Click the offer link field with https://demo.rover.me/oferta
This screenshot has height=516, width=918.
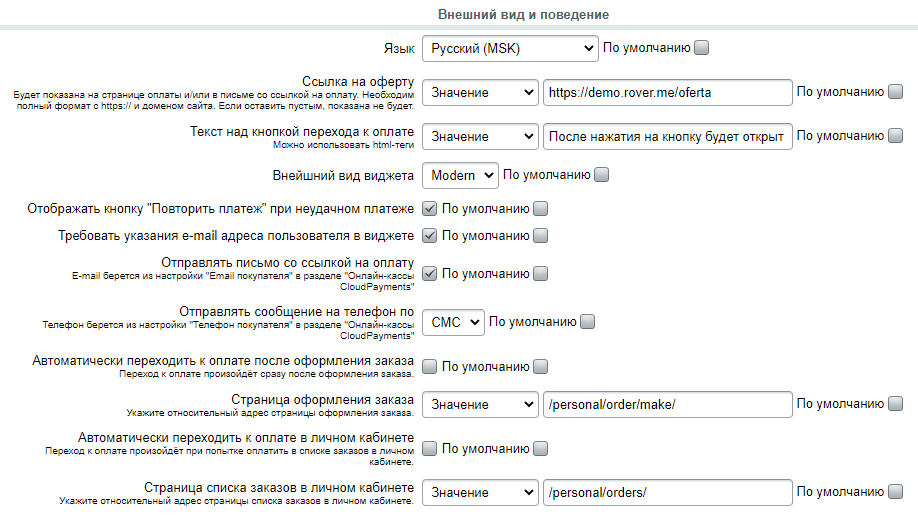[x=667, y=93]
